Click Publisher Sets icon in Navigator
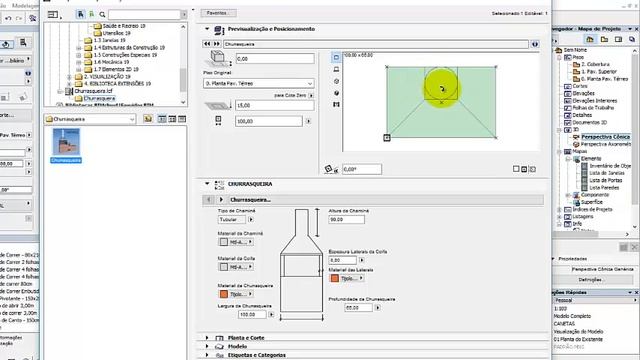Viewport: 640px width, 360px height. click(632, 39)
